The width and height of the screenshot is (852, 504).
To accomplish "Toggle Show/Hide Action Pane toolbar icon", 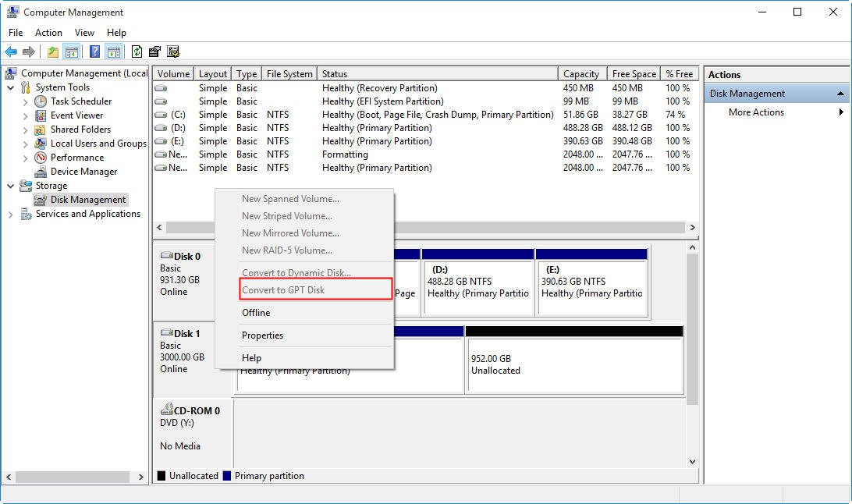I will tap(114, 51).
